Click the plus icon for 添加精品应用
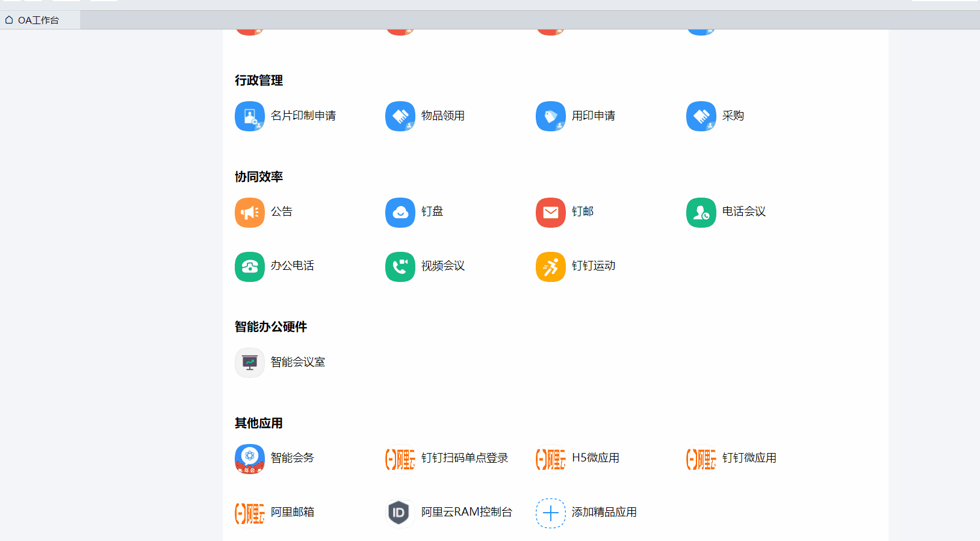980x541 pixels. pyautogui.click(x=551, y=513)
